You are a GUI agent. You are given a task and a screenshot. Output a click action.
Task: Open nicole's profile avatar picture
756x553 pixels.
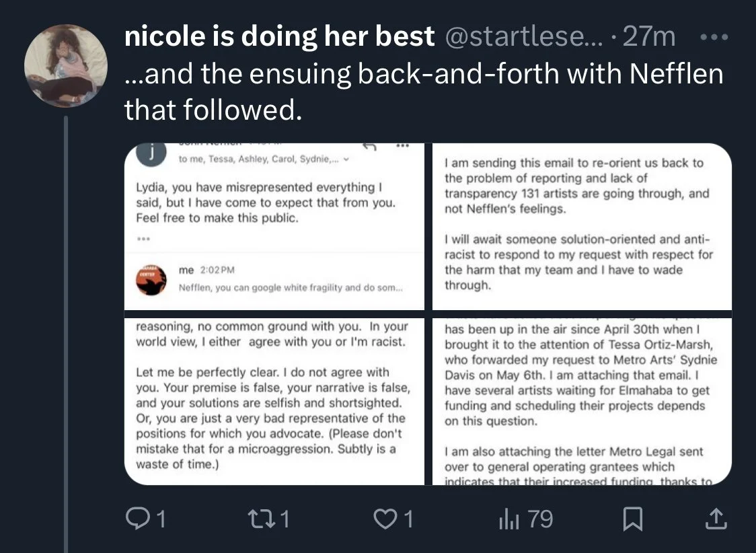(65, 67)
